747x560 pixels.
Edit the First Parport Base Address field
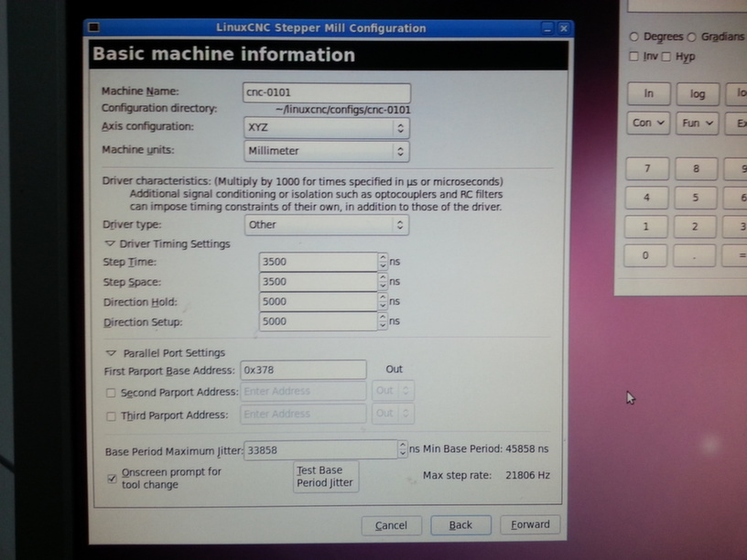click(304, 370)
